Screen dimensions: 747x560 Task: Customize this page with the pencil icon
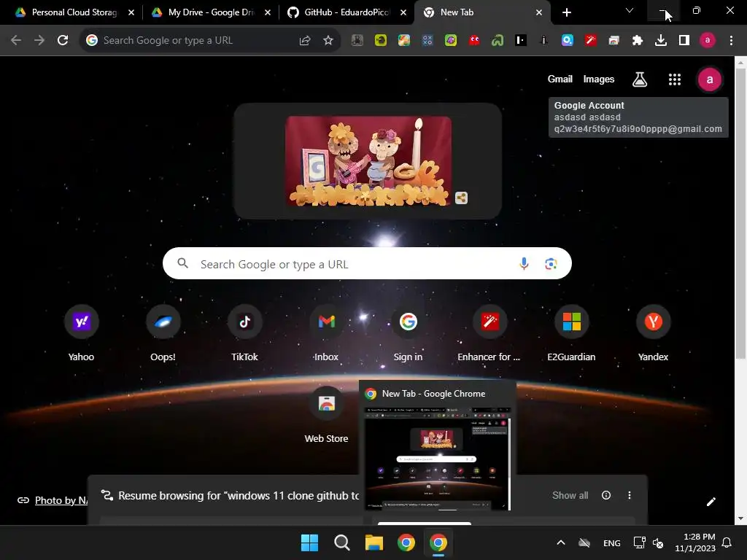711,502
